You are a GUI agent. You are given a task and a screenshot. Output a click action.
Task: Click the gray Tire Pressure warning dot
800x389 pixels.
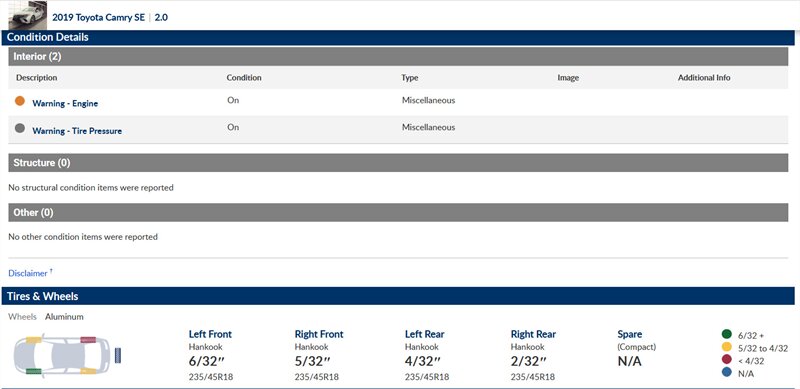click(20, 128)
